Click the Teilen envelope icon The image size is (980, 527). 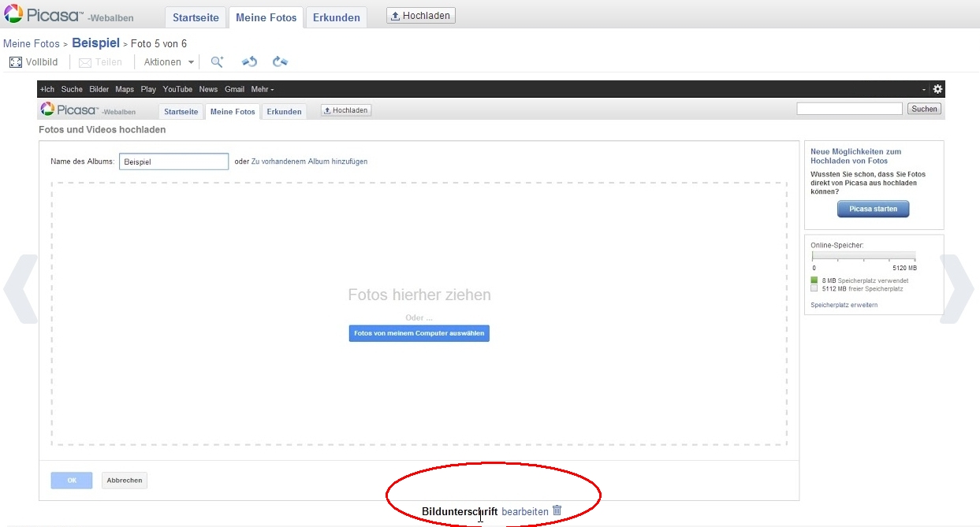tap(85, 62)
